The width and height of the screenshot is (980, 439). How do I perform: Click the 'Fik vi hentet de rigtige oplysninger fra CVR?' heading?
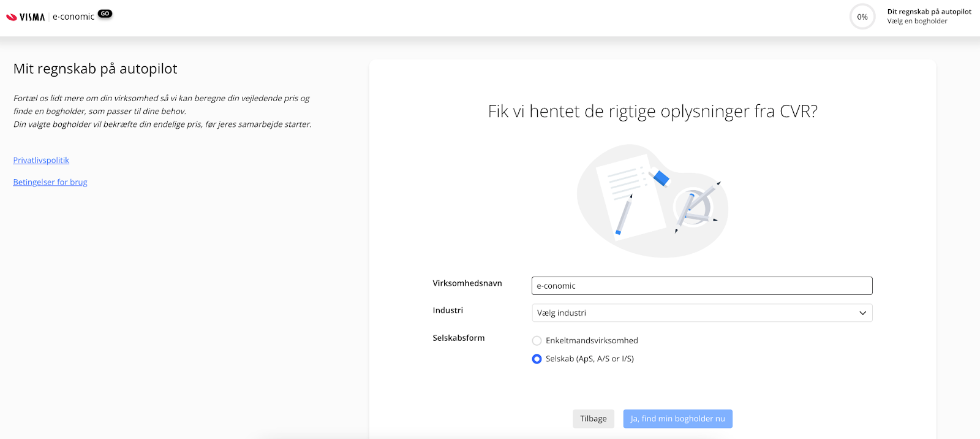point(653,111)
